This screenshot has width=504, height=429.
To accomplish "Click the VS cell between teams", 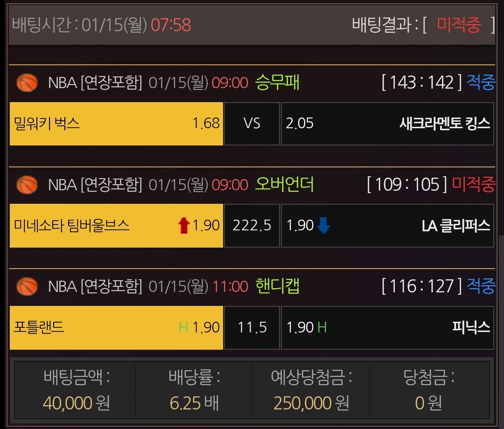I will (x=252, y=124).
